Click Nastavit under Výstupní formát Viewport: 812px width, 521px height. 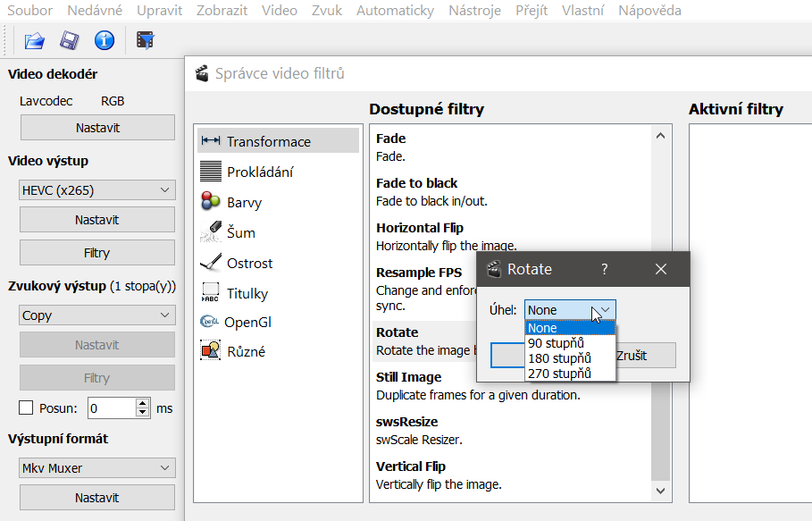(x=97, y=498)
